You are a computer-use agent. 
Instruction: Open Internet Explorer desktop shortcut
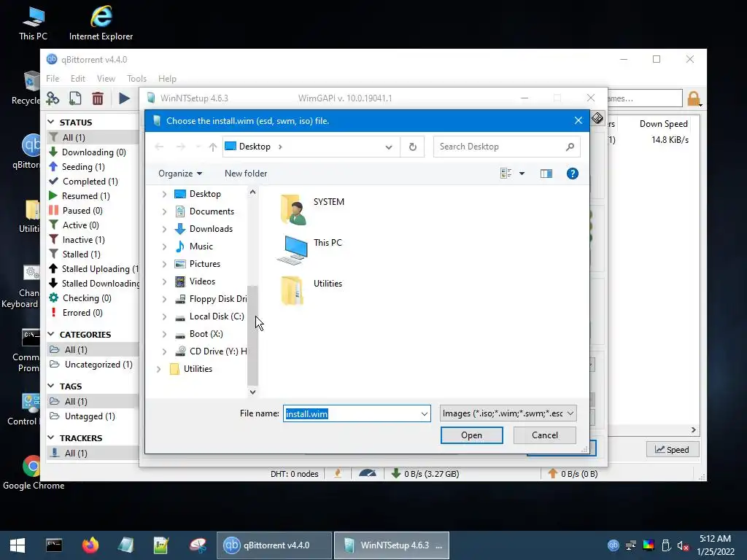click(101, 23)
